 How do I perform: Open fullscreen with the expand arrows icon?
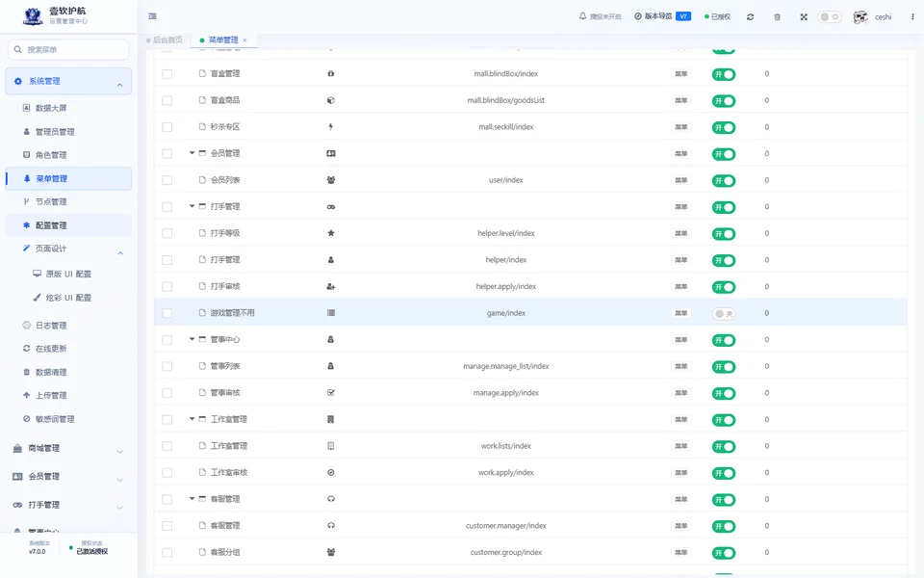click(804, 17)
